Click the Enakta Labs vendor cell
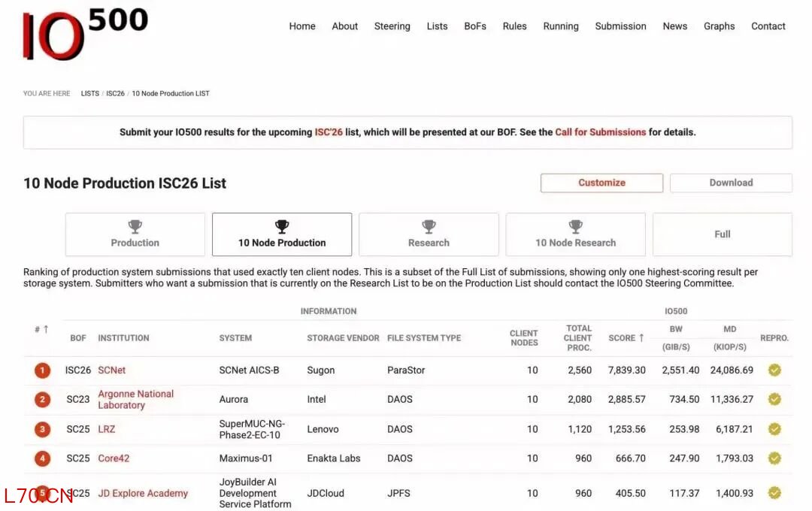The image size is (812, 511). click(334, 458)
